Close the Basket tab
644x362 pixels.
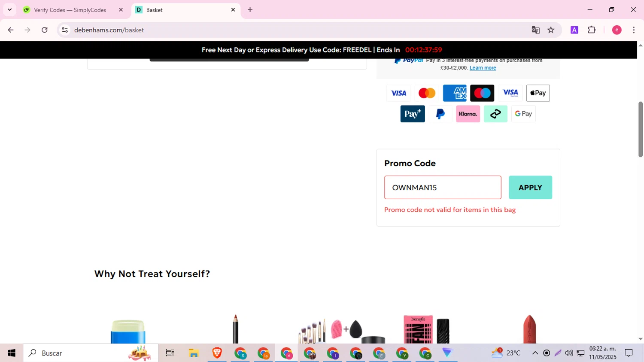tap(233, 10)
